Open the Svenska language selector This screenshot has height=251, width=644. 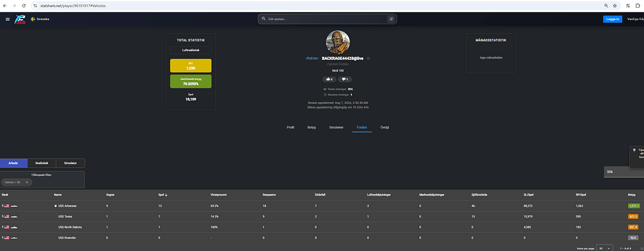40,19
